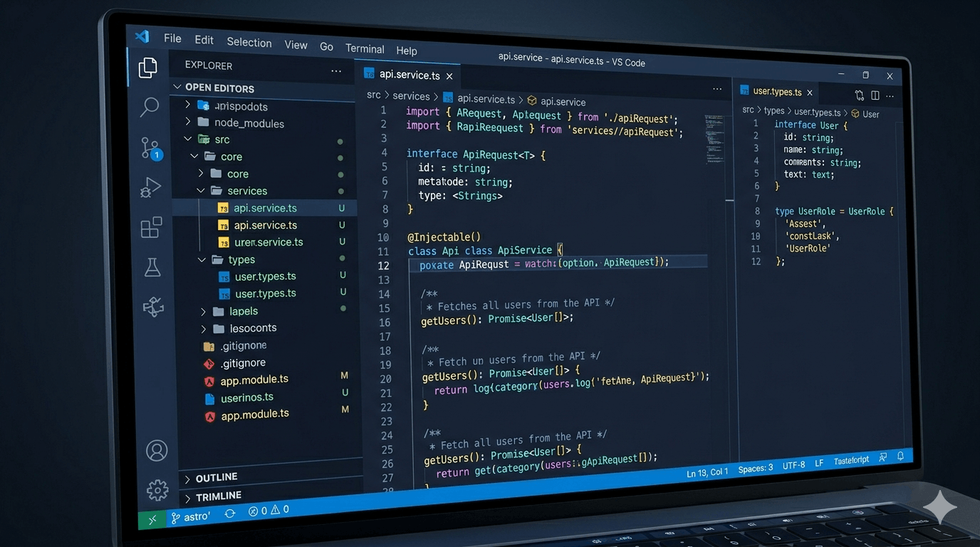Select the Testing flask icon

coord(152,267)
